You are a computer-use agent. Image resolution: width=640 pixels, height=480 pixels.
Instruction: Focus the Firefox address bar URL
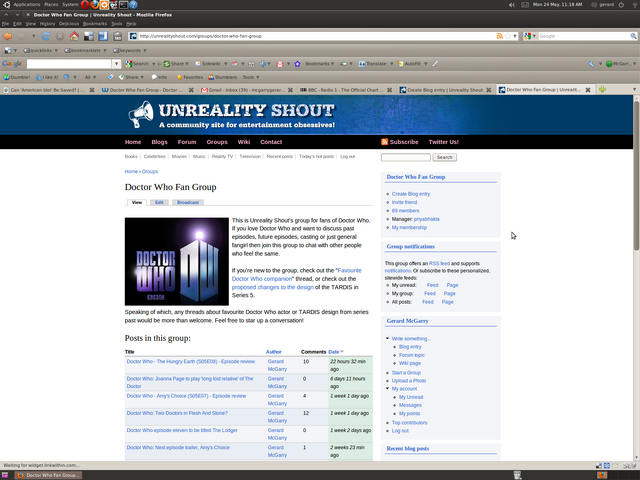tap(316, 36)
